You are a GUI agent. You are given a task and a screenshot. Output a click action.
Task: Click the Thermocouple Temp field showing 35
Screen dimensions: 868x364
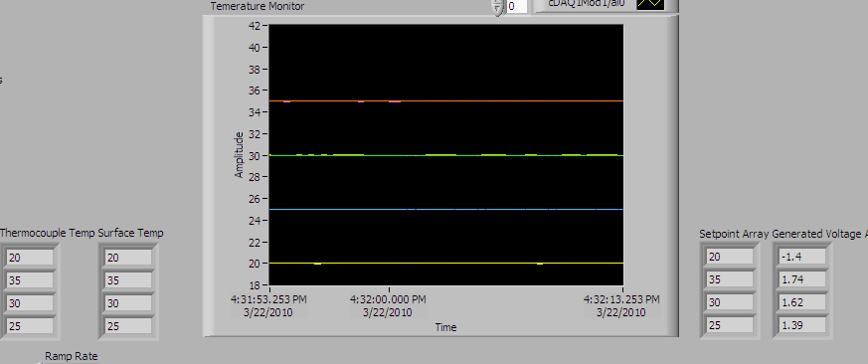coord(30,280)
